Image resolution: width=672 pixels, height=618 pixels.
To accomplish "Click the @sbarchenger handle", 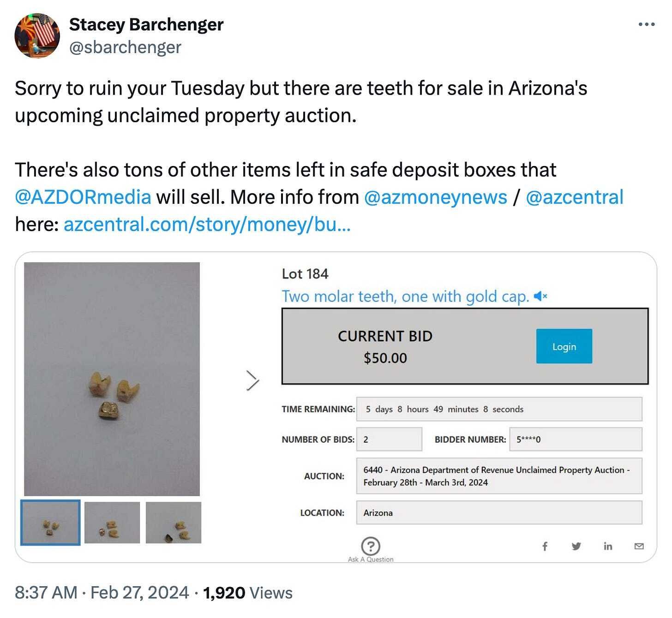I will coord(125,48).
